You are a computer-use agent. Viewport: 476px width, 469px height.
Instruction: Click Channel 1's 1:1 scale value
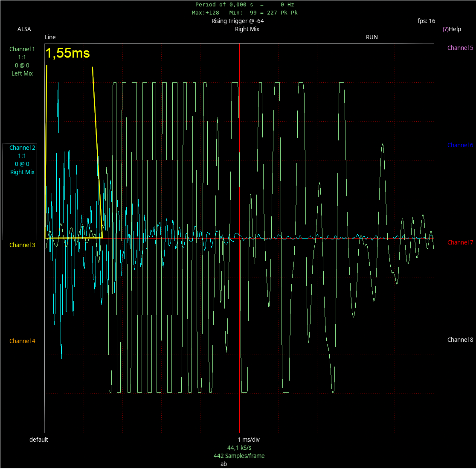click(x=22, y=57)
